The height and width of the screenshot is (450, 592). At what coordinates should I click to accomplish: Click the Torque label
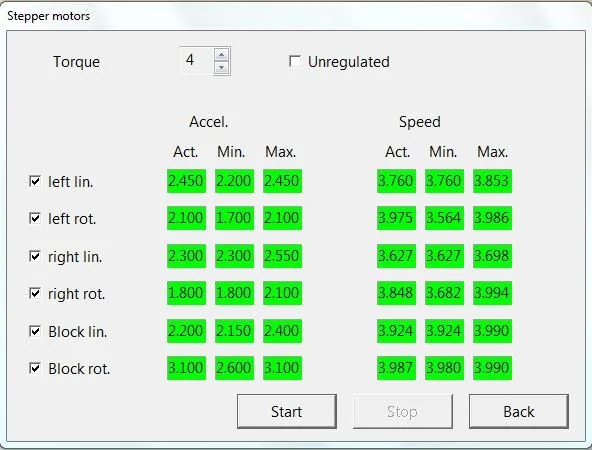click(76, 62)
